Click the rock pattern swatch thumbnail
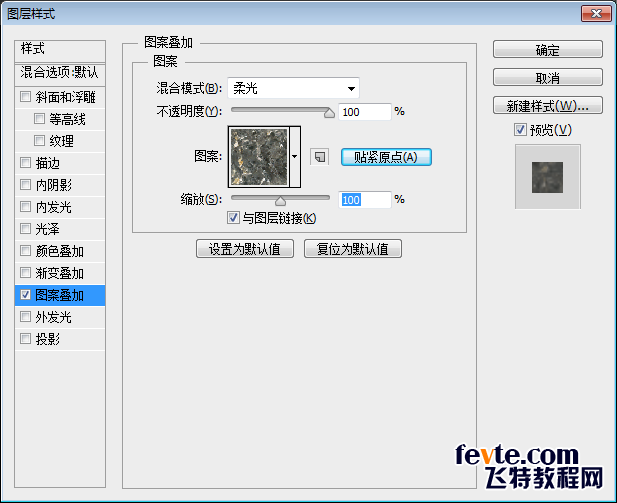The image size is (617, 503). [259, 157]
